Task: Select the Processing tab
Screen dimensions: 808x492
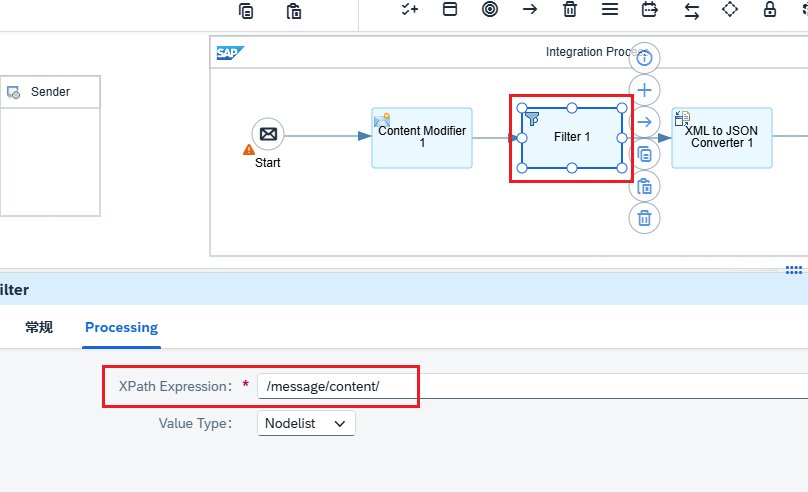Action: tap(121, 327)
